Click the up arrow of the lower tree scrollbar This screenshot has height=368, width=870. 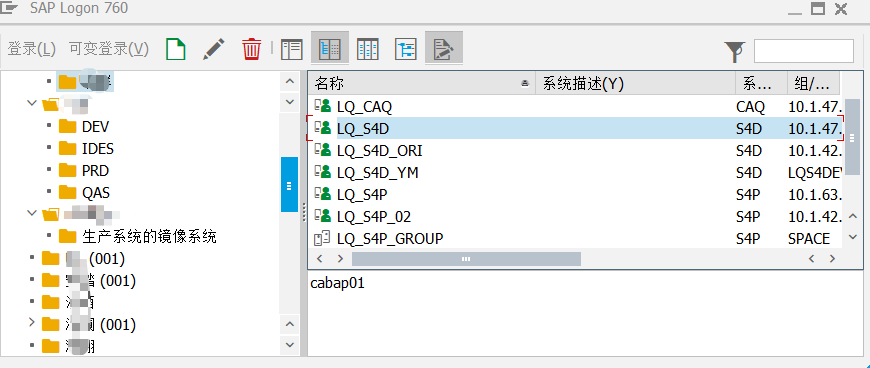[289, 324]
